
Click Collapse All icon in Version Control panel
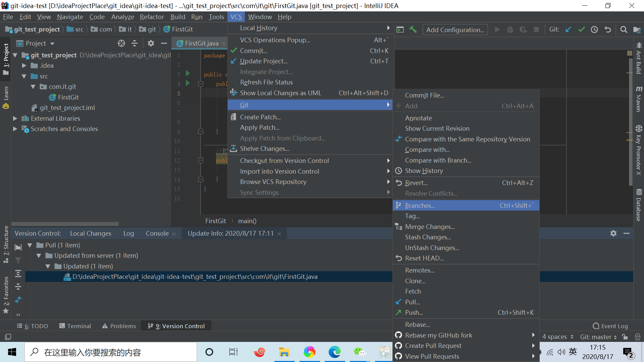[18, 287]
